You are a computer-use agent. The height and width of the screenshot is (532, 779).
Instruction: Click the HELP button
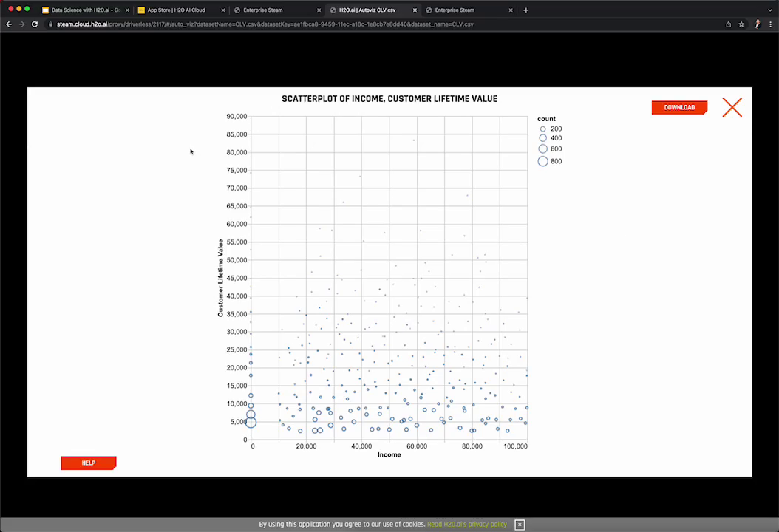88,463
